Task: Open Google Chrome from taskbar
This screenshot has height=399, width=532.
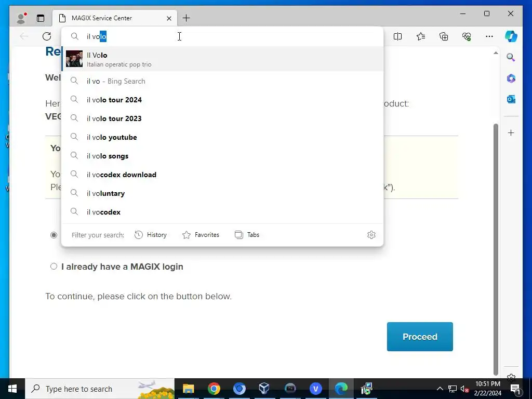Action: [214, 389]
